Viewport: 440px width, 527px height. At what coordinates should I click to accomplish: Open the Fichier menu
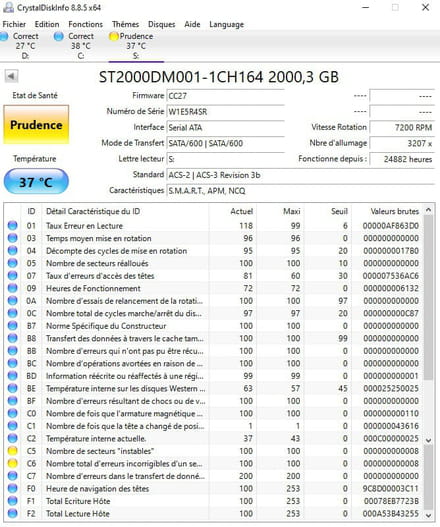click(x=14, y=24)
